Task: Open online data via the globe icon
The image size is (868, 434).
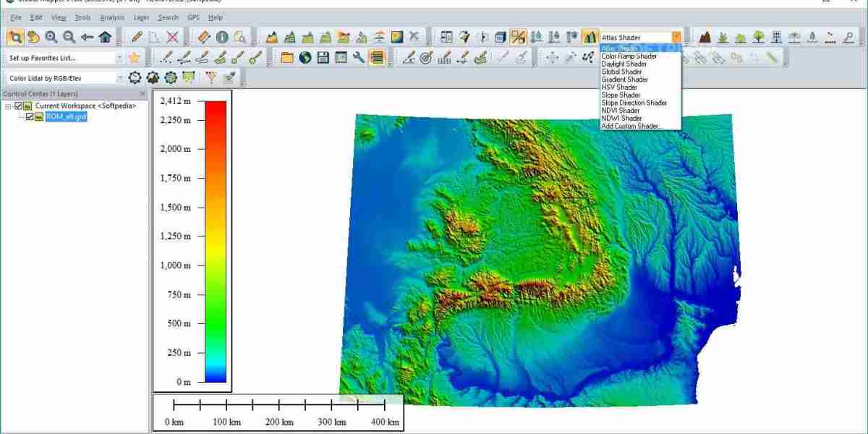Action: click(x=305, y=58)
